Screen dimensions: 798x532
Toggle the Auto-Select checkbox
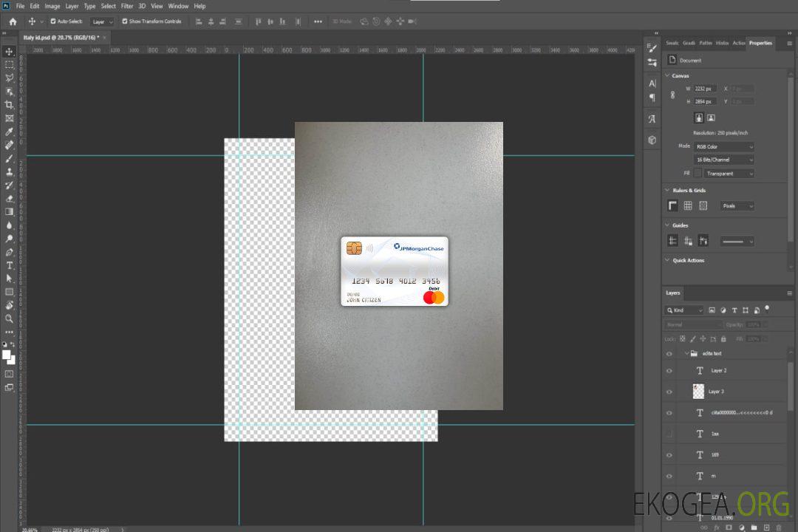[53, 21]
